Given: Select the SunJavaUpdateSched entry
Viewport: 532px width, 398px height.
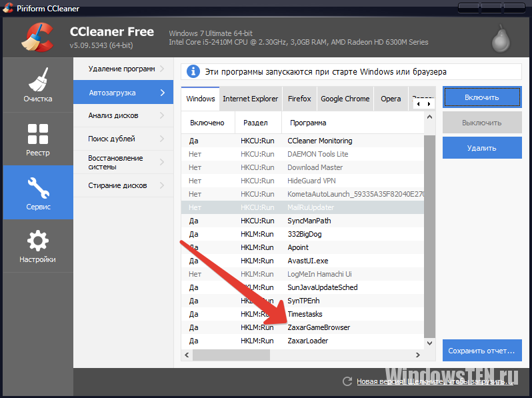Looking at the screenshot, I should coord(303,287).
